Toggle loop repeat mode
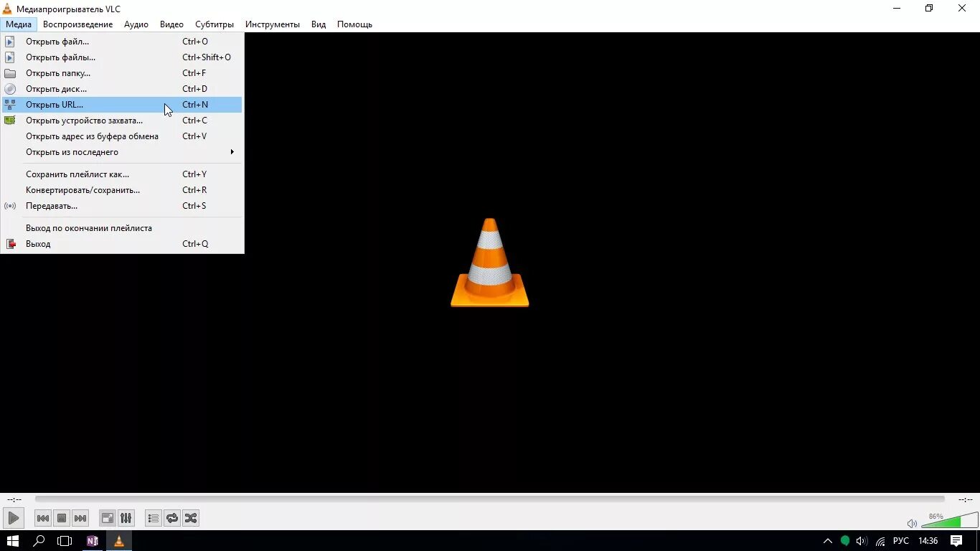 coord(172,518)
